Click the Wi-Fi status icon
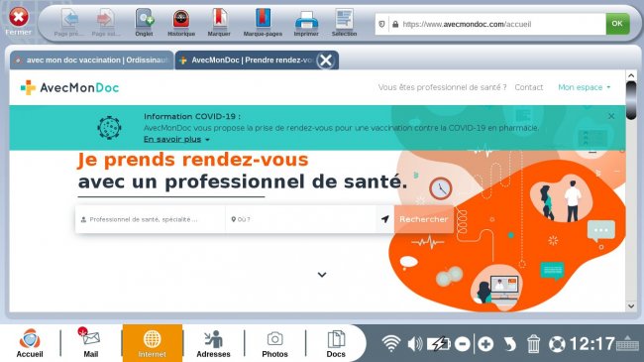Screen dimensions: 644x362 click(391, 343)
